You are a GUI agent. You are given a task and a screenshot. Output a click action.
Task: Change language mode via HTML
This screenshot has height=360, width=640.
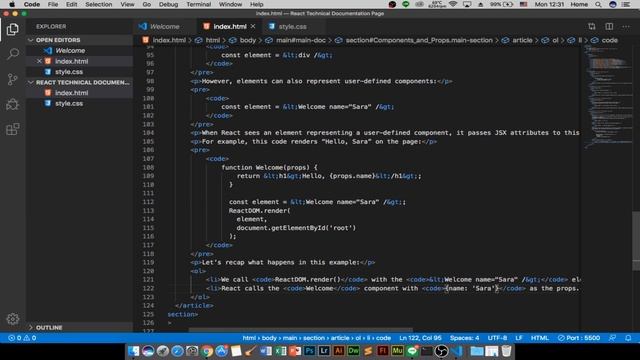pyautogui.click(x=540, y=338)
